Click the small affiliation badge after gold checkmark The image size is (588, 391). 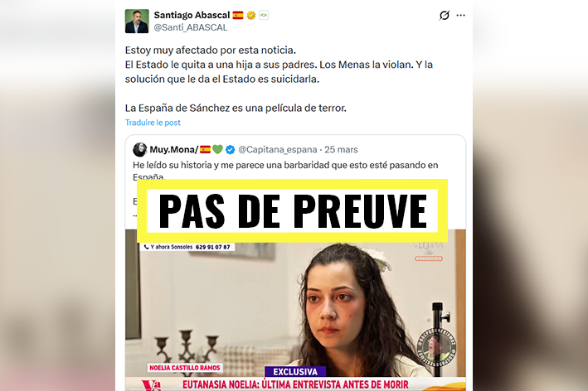click(264, 16)
